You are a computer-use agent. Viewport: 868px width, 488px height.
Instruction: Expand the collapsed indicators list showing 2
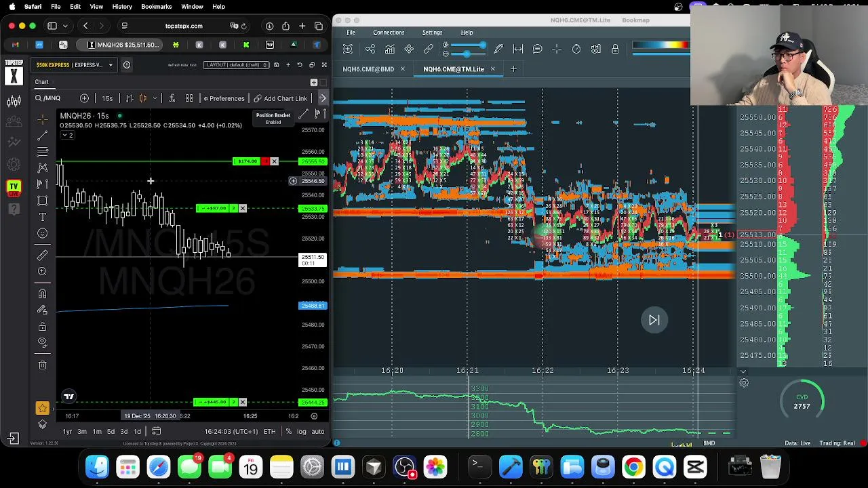tap(67, 136)
